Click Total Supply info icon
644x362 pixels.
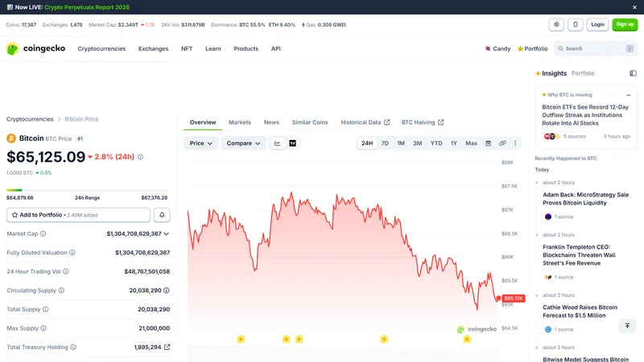pyautogui.click(x=46, y=309)
